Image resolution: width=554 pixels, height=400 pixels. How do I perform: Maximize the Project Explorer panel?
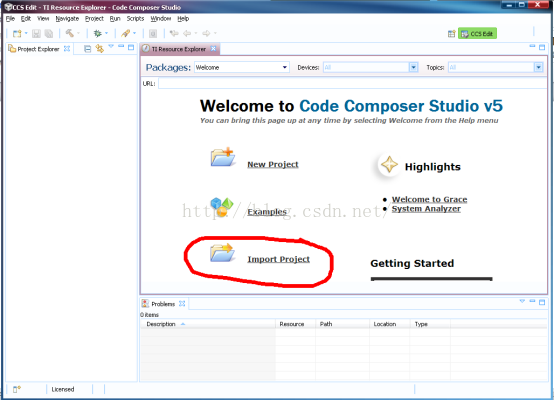pos(131,47)
